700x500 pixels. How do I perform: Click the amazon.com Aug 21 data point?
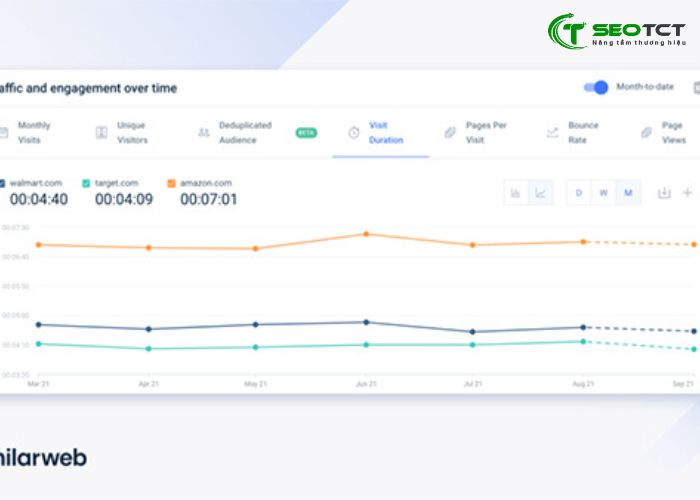(x=583, y=242)
